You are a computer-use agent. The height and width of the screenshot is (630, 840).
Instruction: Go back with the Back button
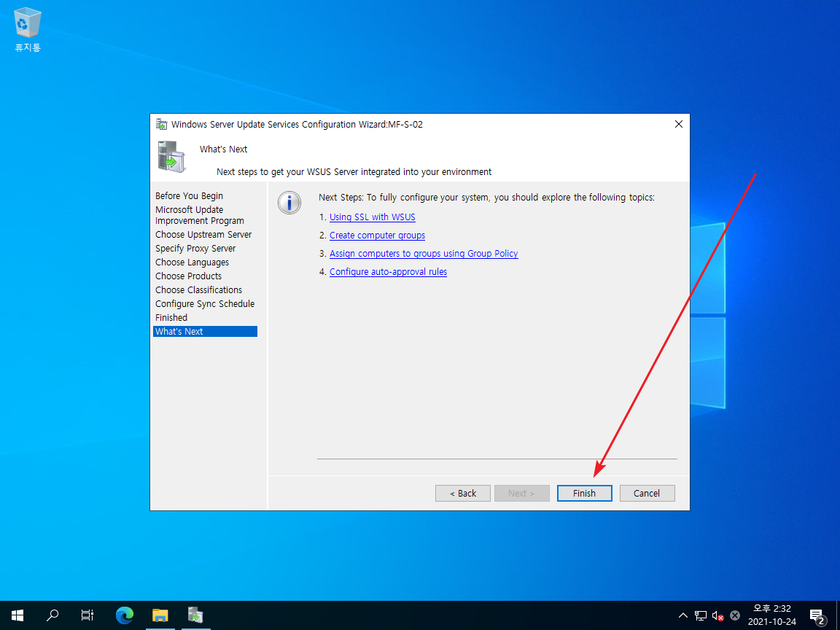[x=463, y=494]
